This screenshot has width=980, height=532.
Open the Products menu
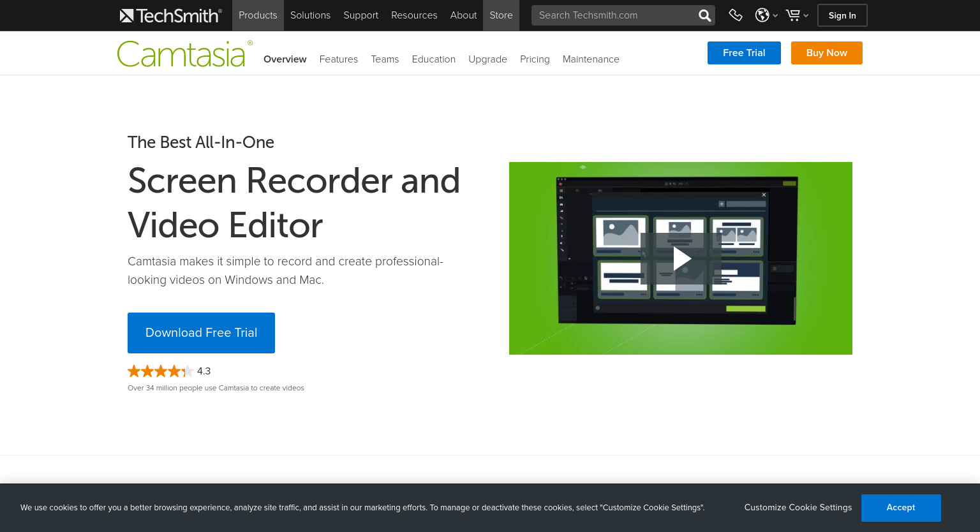pyautogui.click(x=258, y=15)
